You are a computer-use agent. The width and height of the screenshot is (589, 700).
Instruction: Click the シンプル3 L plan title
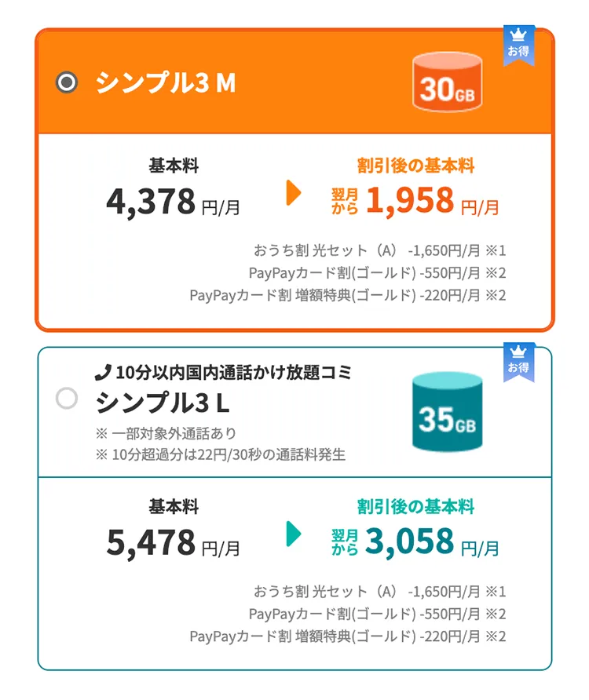point(163,403)
